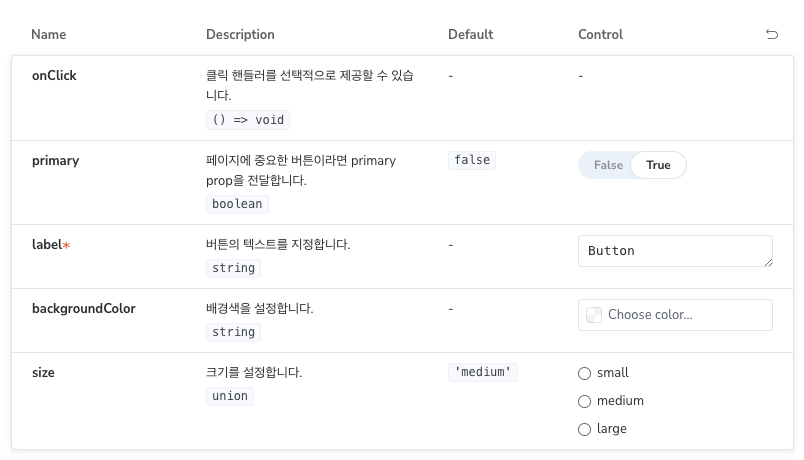The image size is (804, 460).
Task: Click the boolean type tag
Action: (237, 204)
